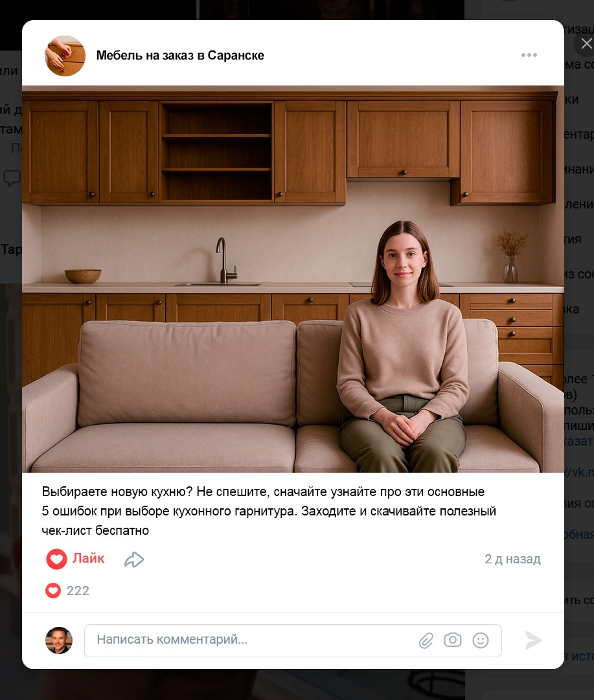Attach a file with the paperclip icon
Image resolution: width=594 pixels, height=700 pixels.
[x=426, y=640]
